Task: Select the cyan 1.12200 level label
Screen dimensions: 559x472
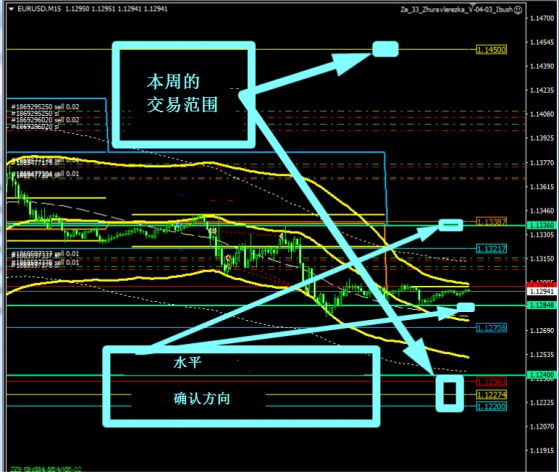Action: (491, 406)
